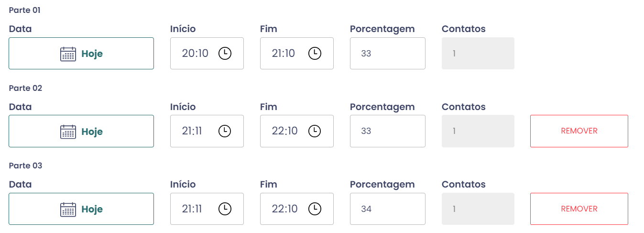The height and width of the screenshot is (233, 644).
Task: Click the clock icon in Parte 01 Início
Action: [225, 54]
